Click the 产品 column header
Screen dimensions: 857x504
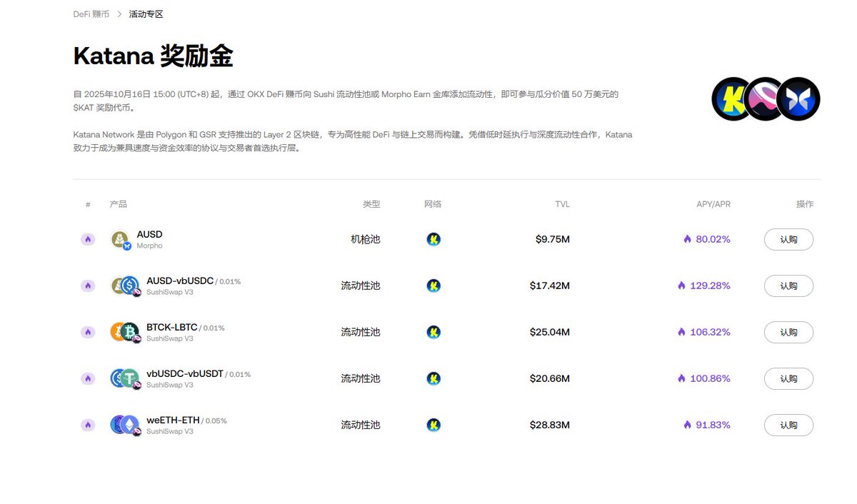(119, 204)
